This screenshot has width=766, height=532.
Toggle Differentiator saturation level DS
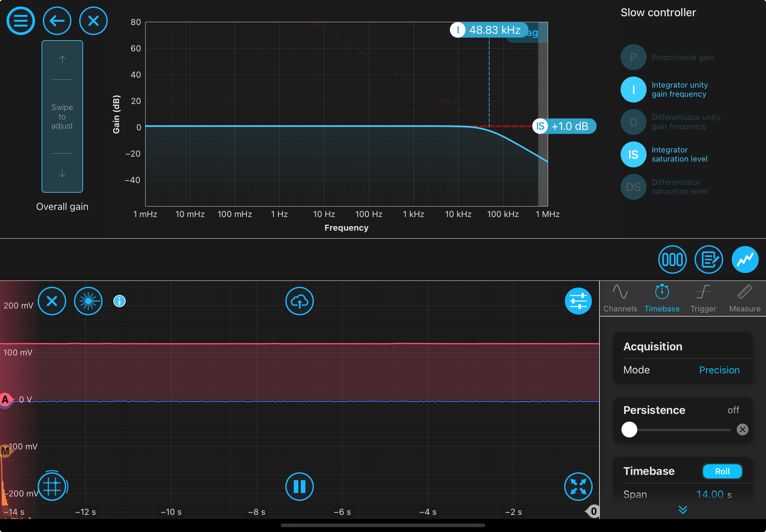[633, 187]
